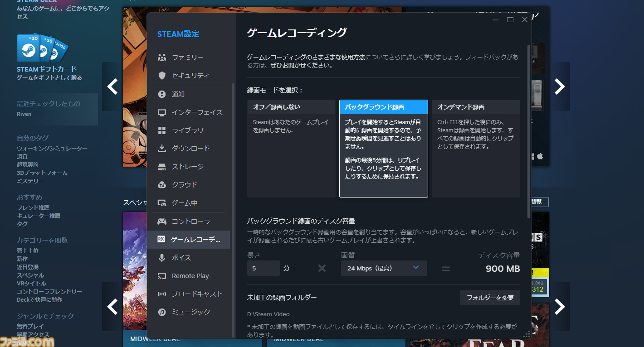Open ミュージック settings page

tap(188, 312)
